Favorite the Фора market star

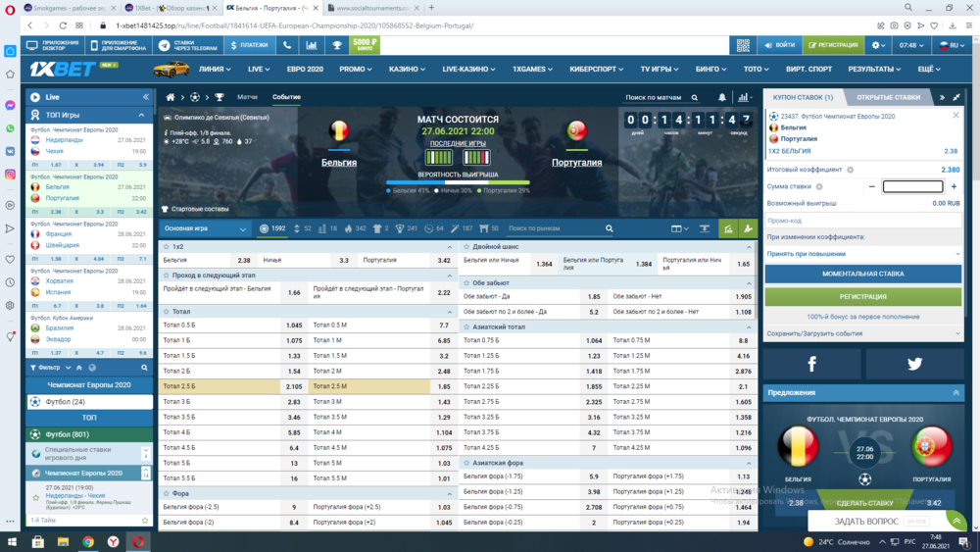tap(167, 494)
